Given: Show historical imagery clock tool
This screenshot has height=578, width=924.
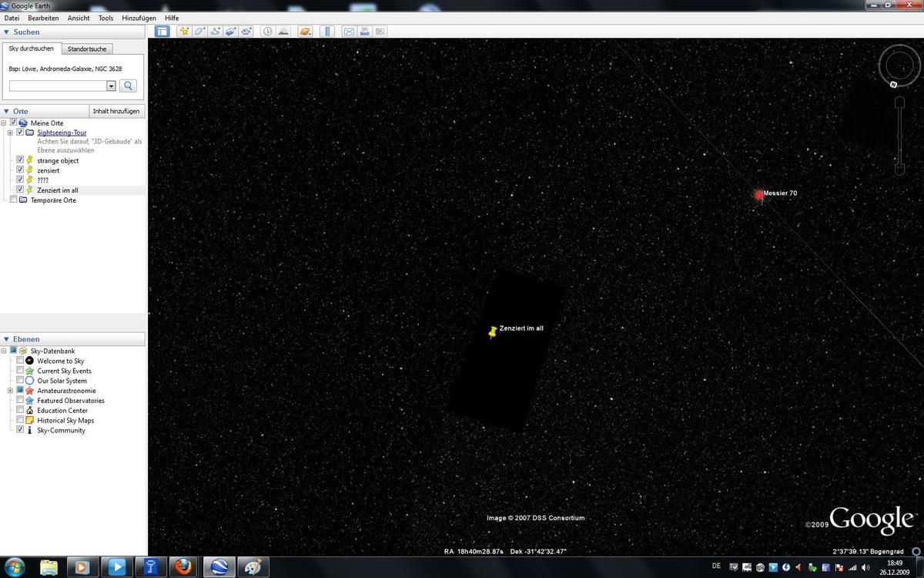Looking at the screenshot, I should 267,32.
